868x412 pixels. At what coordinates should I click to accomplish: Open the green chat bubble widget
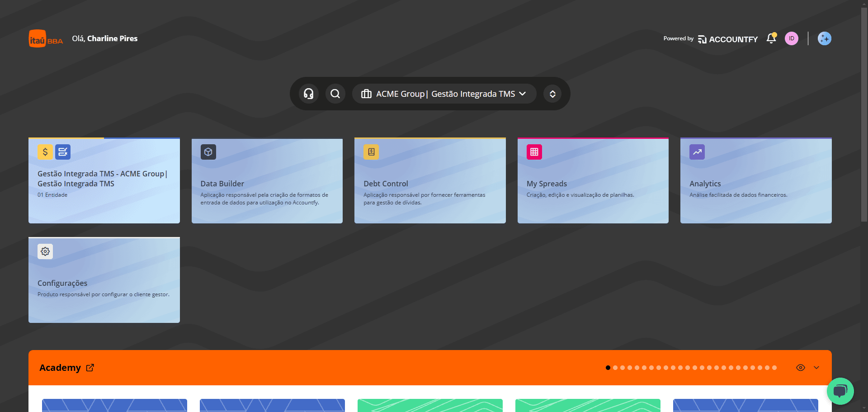coord(840,391)
